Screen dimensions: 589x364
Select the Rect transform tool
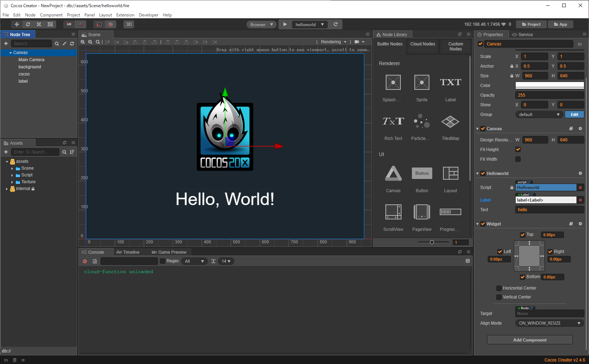click(50, 24)
